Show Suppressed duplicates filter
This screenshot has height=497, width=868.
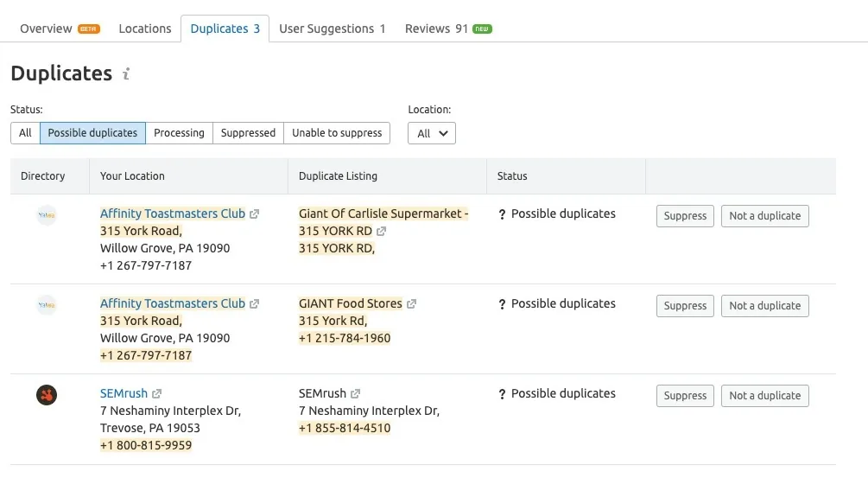tap(248, 133)
